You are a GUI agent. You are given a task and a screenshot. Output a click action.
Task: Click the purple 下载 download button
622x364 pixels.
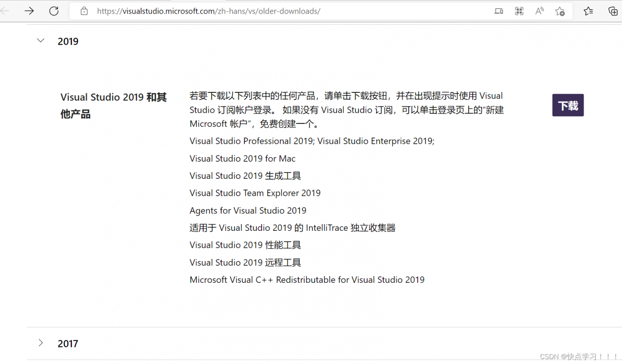tap(568, 105)
